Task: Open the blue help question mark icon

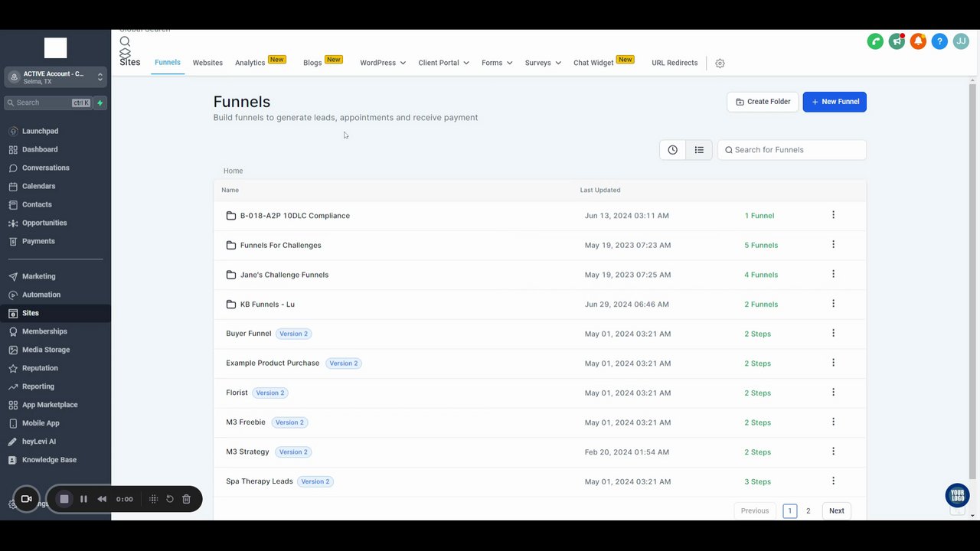Action: pos(939,41)
